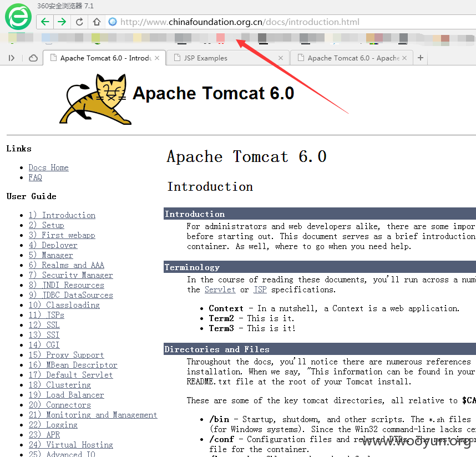Open the 2) Setup guide link

pos(47,225)
